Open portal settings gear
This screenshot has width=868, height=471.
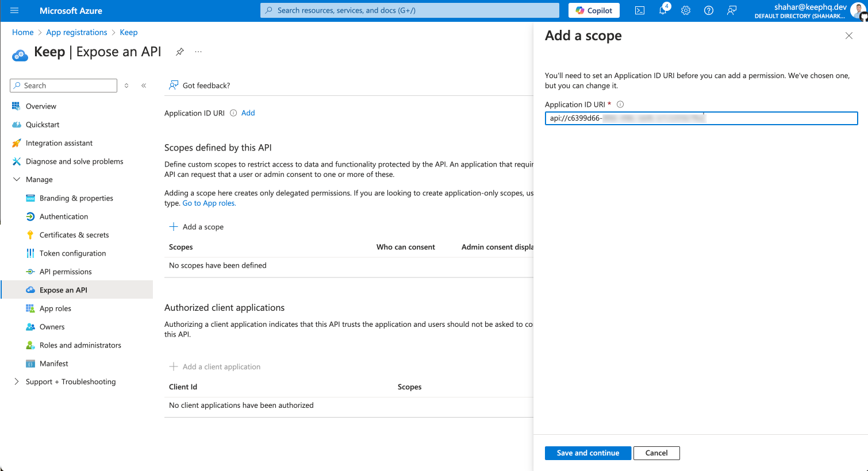(686, 10)
